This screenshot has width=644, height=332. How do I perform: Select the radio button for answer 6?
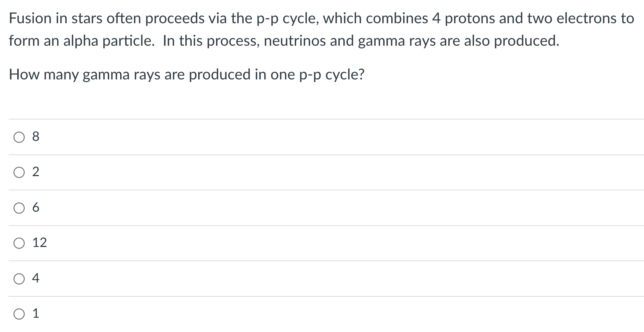point(19,208)
